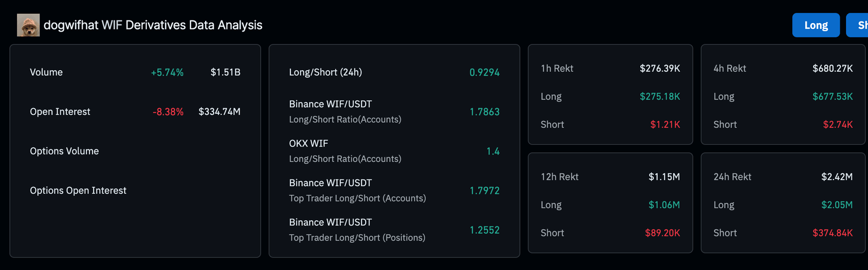Click the Volume $1.51B value
The image size is (868, 270).
coord(225,72)
